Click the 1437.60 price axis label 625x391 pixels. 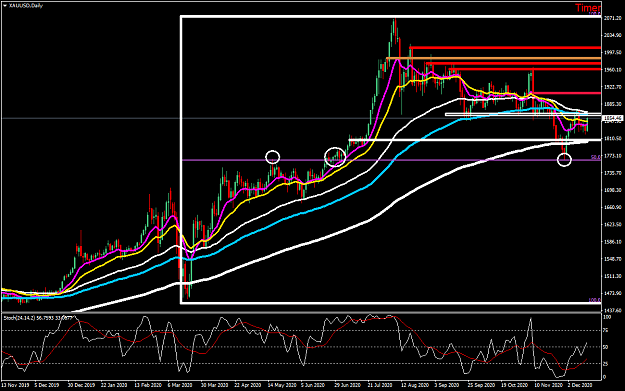pyautogui.click(x=613, y=310)
